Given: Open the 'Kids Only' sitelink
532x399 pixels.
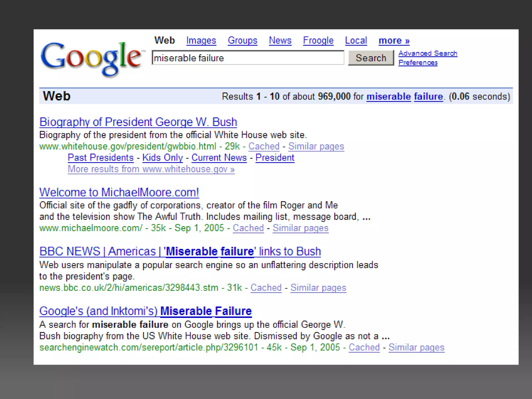Looking at the screenshot, I should (163, 158).
